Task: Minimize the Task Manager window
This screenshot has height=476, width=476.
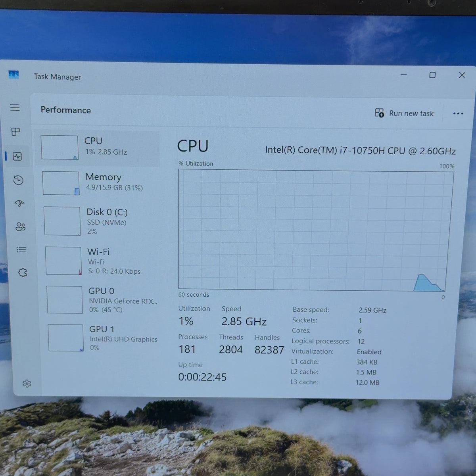Action: [x=403, y=75]
